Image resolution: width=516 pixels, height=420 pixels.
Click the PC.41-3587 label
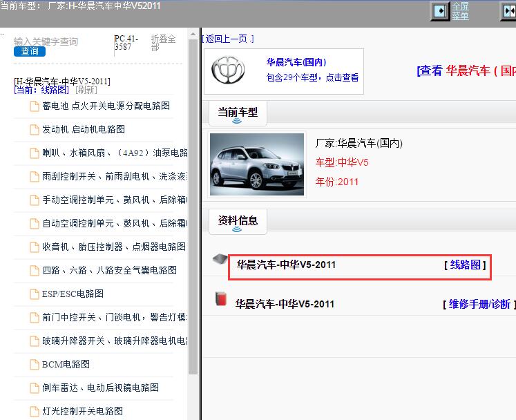(126, 43)
